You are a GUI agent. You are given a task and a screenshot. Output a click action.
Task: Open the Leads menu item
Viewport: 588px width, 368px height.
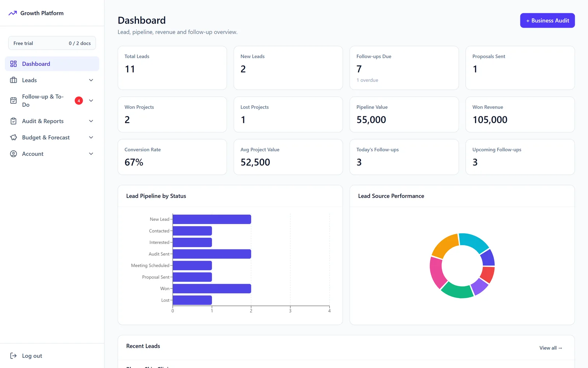point(52,80)
